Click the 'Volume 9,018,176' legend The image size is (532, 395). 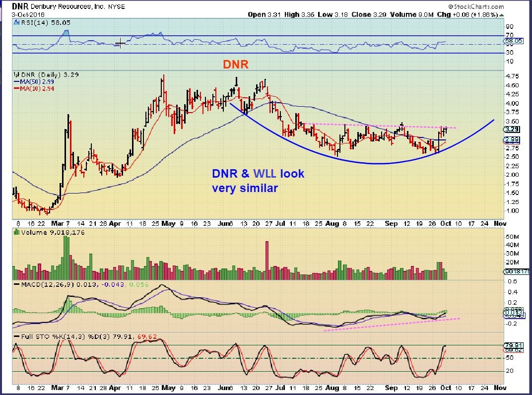click(53, 232)
